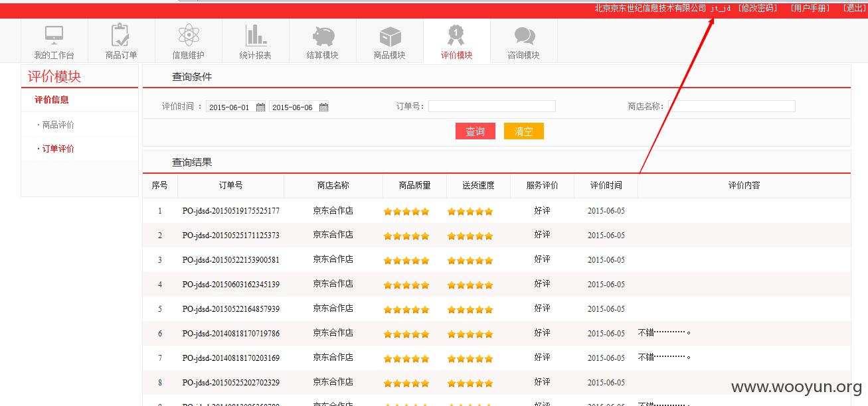Switch to 统计报表 tab label
The image size is (868, 406).
pos(256,56)
